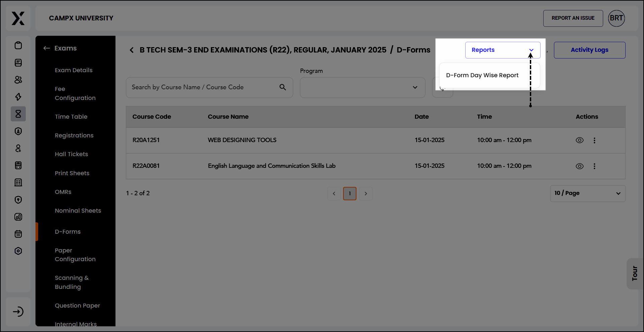Click the search magnifier icon
This screenshot has height=332, width=644.
(283, 87)
